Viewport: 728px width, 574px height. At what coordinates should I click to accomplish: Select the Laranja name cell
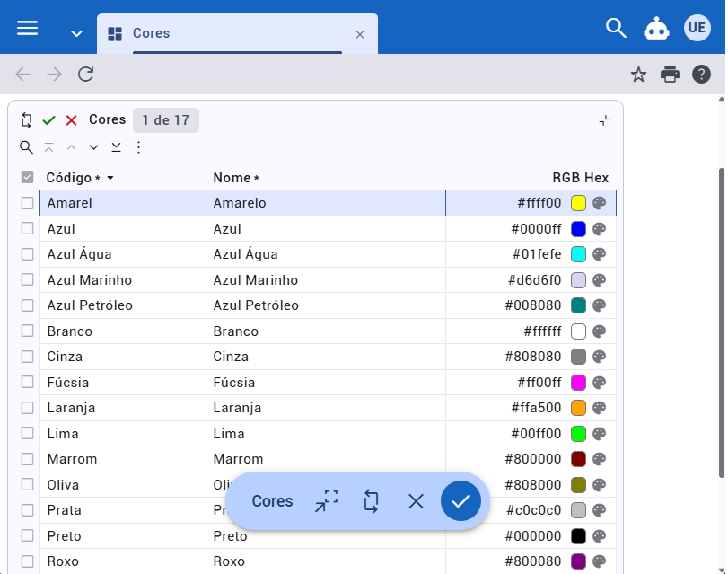coord(326,408)
